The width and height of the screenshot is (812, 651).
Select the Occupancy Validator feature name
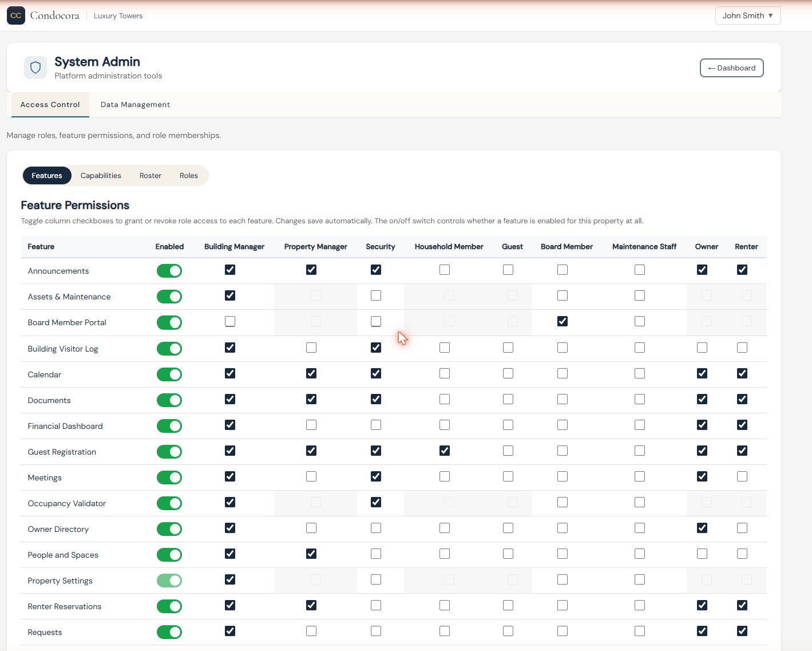(x=67, y=503)
